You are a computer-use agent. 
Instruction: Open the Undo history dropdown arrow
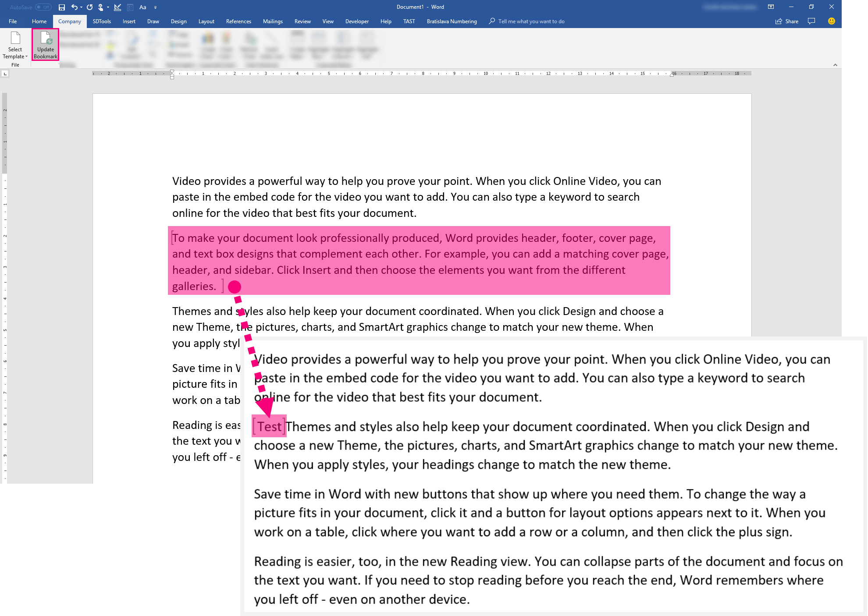tap(82, 7)
